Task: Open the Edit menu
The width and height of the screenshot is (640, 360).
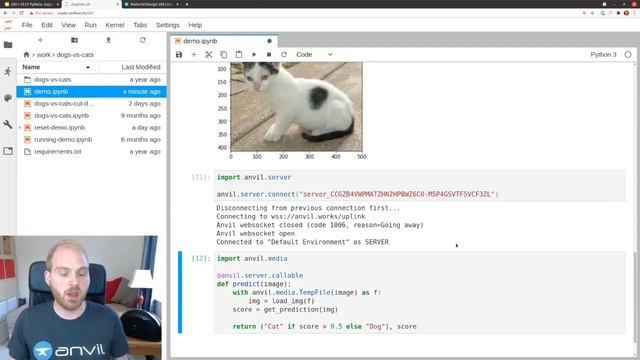Action: point(47,25)
